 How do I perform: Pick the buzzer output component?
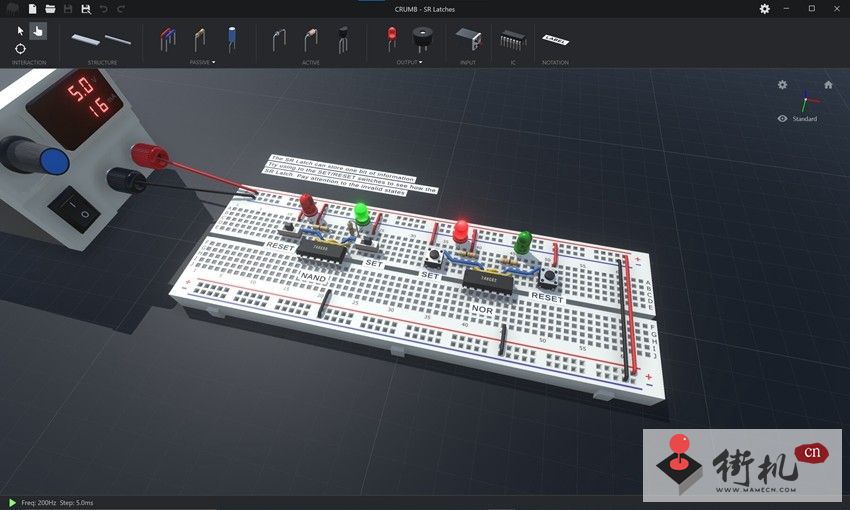tap(422, 39)
